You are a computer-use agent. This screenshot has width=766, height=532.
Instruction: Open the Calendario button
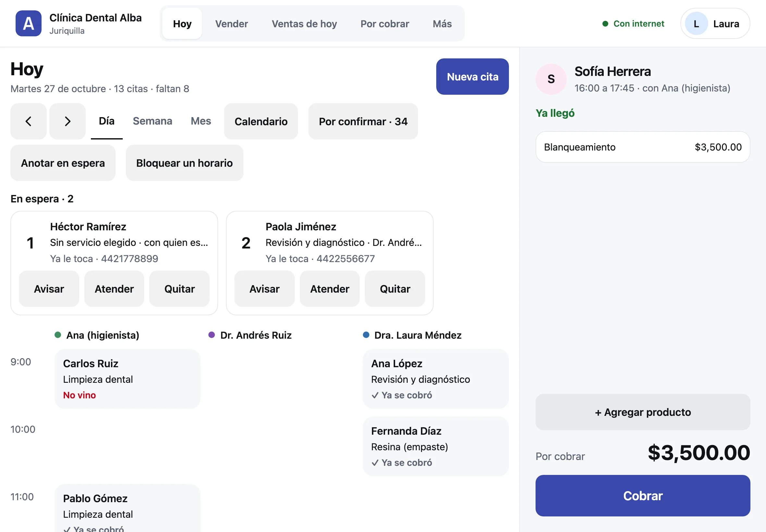point(261,121)
